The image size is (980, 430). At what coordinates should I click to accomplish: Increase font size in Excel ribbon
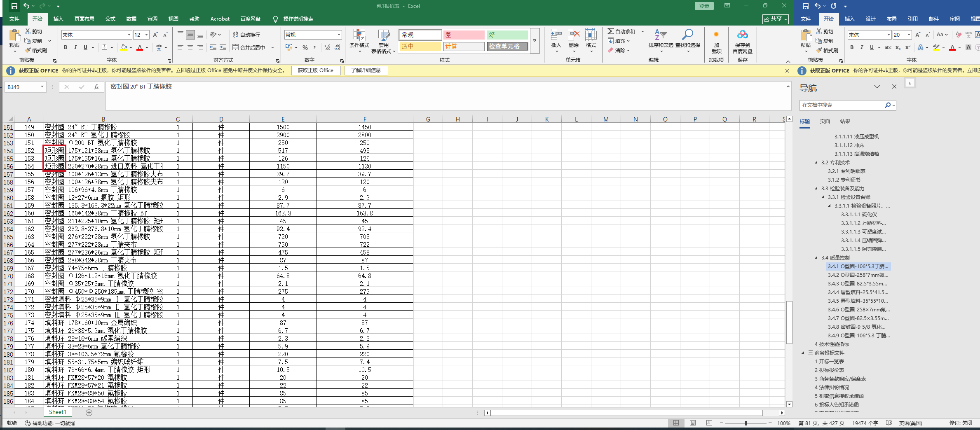click(155, 35)
